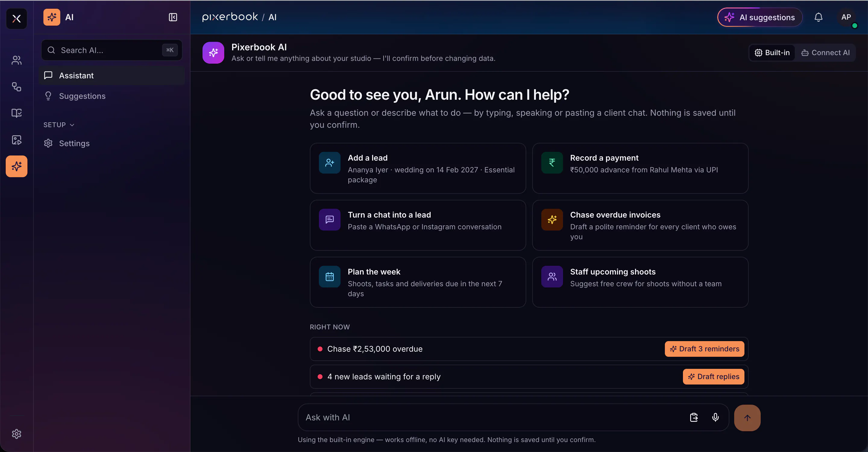Collapse the sidebar panel icon
This screenshot has height=452, width=868.
tap(173, 17)
